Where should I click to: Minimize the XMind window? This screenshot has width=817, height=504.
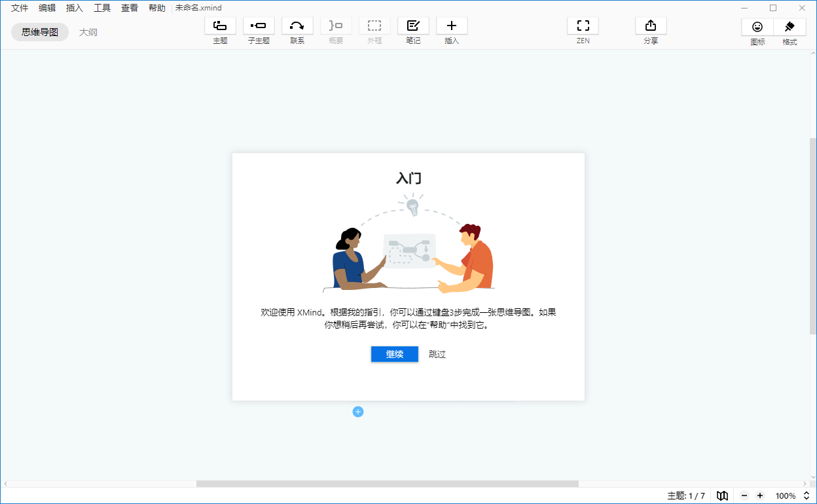(744, 8)
